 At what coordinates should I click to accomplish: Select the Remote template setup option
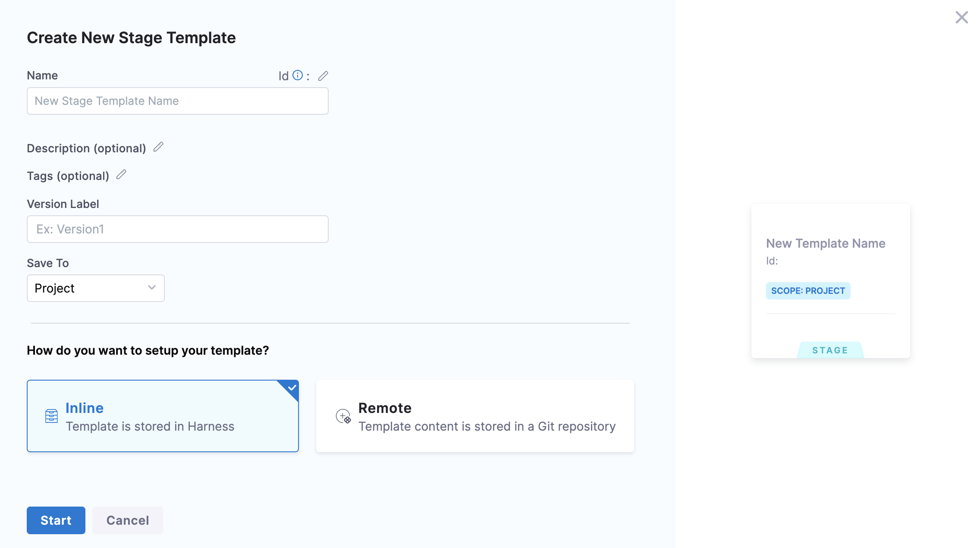(x=474, y=416)
